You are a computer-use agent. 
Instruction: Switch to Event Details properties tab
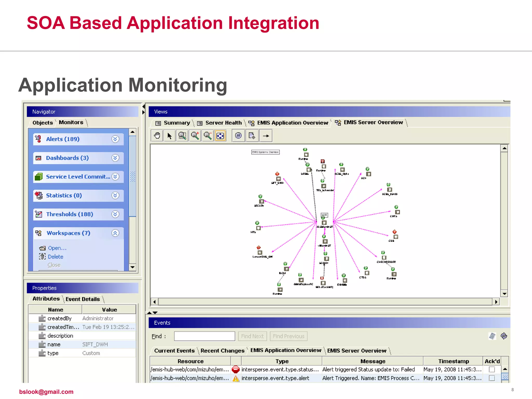coord(83,299)
